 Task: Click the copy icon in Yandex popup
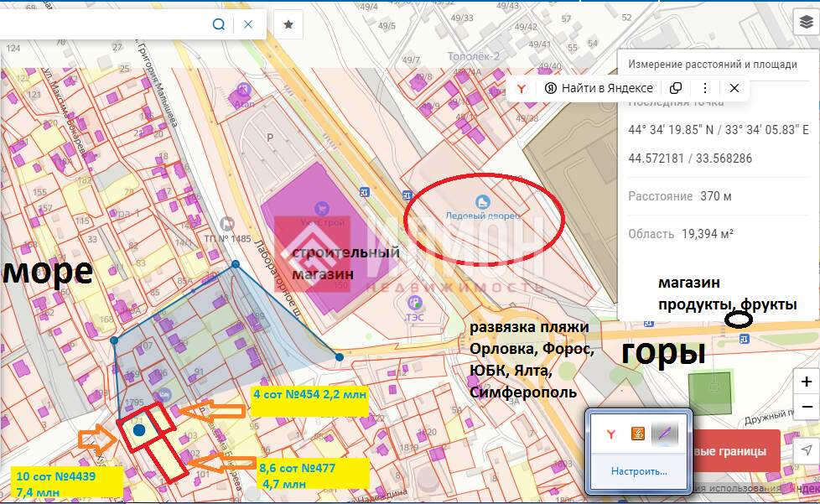coord(676,88)
